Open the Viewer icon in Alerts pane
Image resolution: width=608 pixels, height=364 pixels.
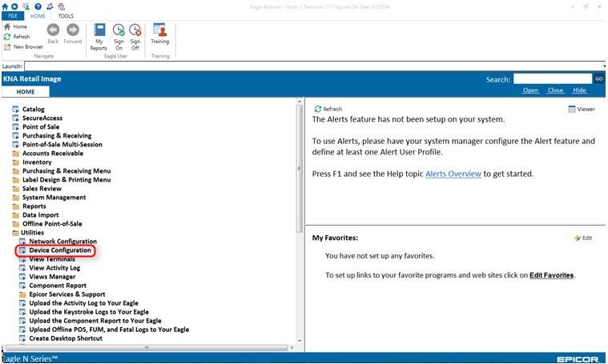pyautogui.click(x=572, y=109)
